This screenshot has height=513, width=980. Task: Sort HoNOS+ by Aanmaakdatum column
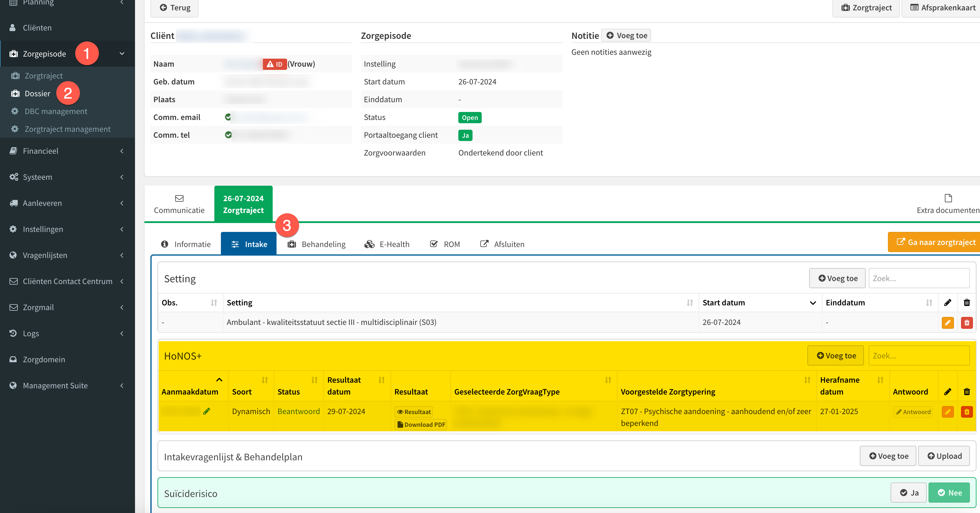tap(219, 380)
